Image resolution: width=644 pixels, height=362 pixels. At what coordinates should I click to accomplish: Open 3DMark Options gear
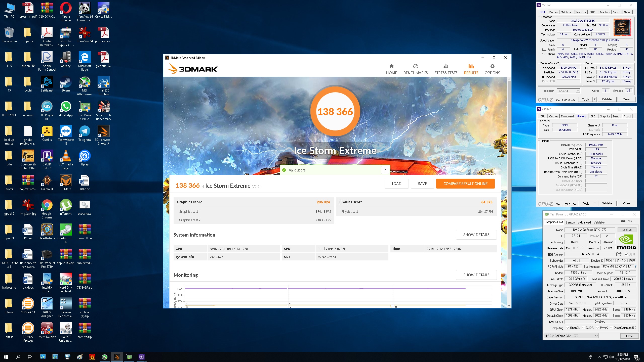[x=492, y=69]
